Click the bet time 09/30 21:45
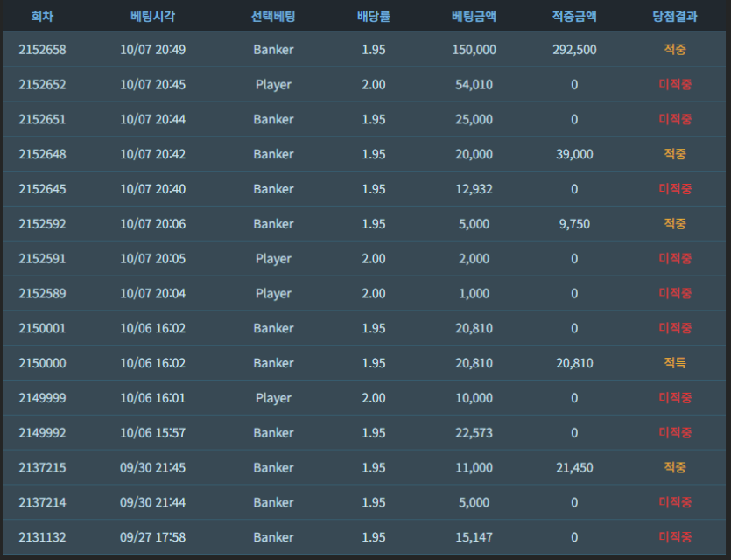 pyautogui.click(x=153, y=467)
